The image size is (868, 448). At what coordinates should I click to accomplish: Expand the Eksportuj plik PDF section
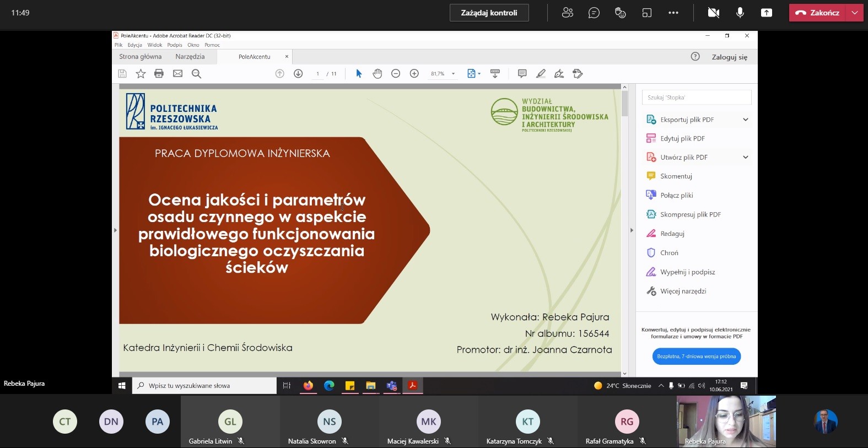pos(745,120)
